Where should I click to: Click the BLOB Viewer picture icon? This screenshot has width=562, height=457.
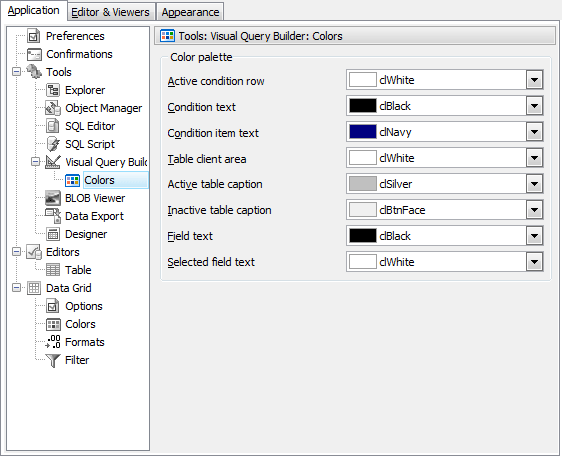tap(53, 198)
